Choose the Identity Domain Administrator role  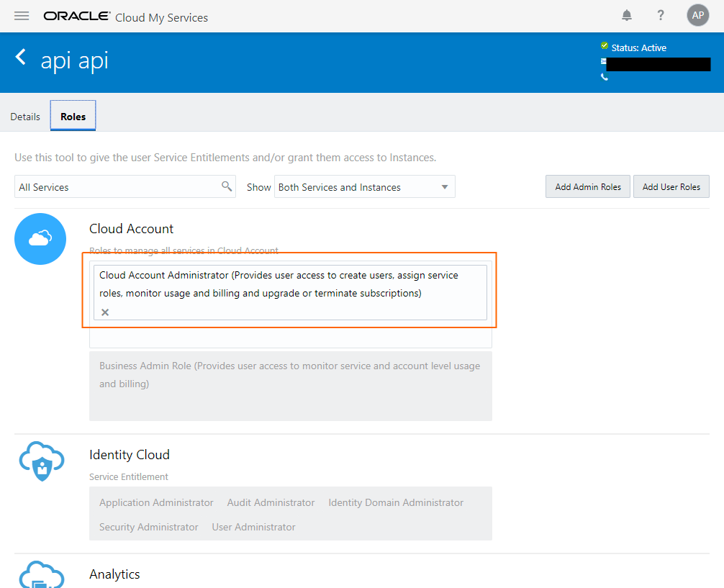(396, 502)
